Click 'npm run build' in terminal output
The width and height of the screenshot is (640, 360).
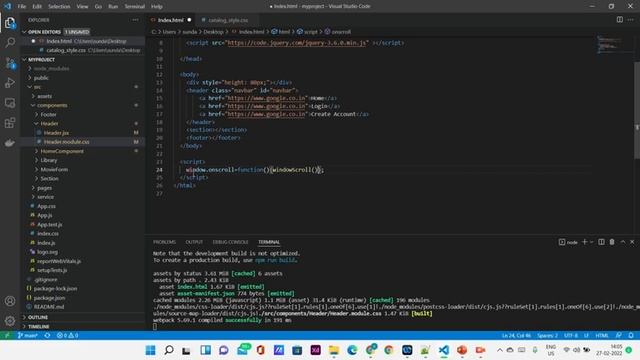coord(276,260)
